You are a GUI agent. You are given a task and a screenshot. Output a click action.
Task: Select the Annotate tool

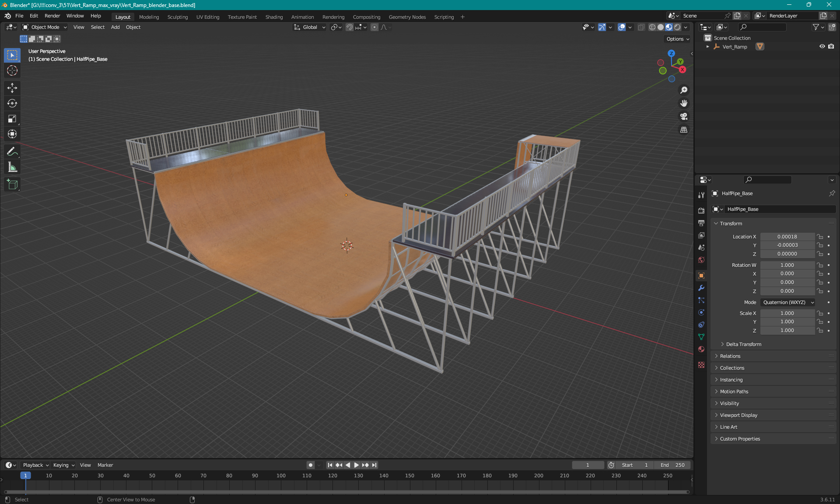(12, 152)
